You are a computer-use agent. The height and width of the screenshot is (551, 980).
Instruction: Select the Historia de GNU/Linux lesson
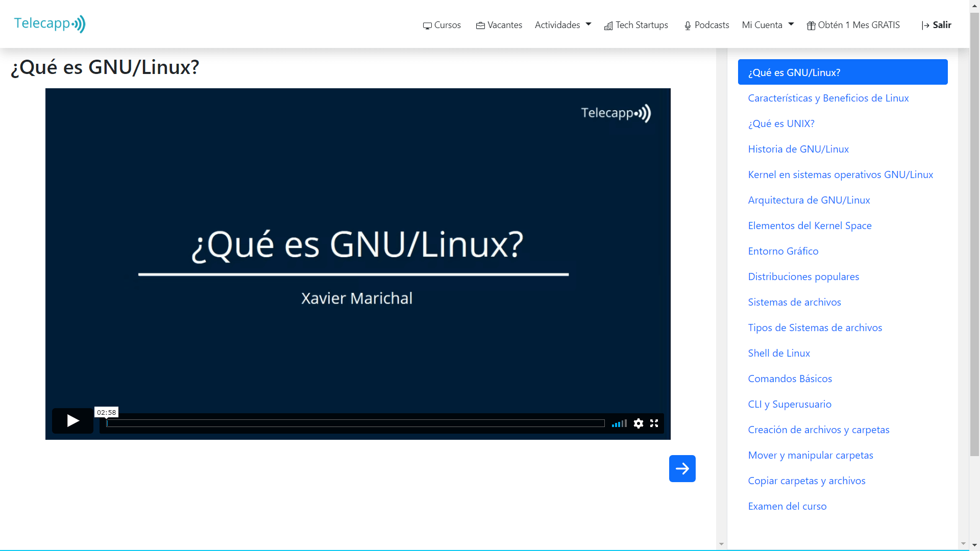tap(798, 148)
